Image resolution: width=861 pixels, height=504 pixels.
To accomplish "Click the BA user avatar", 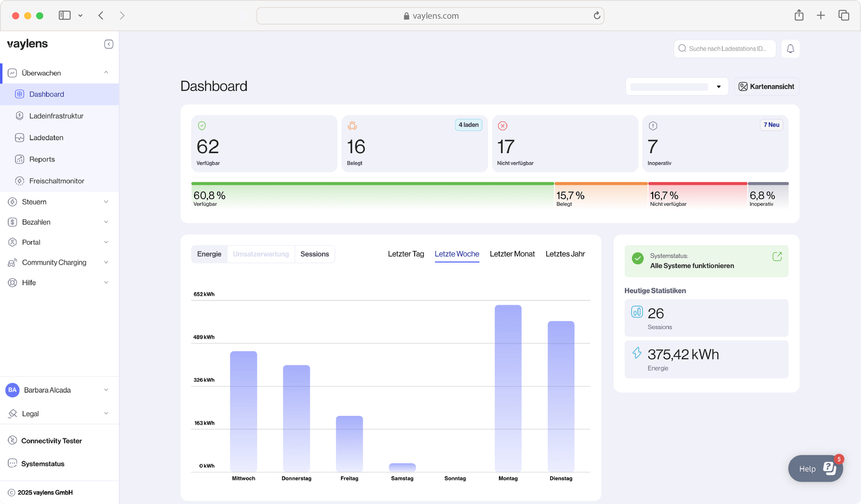I will 12,390.
